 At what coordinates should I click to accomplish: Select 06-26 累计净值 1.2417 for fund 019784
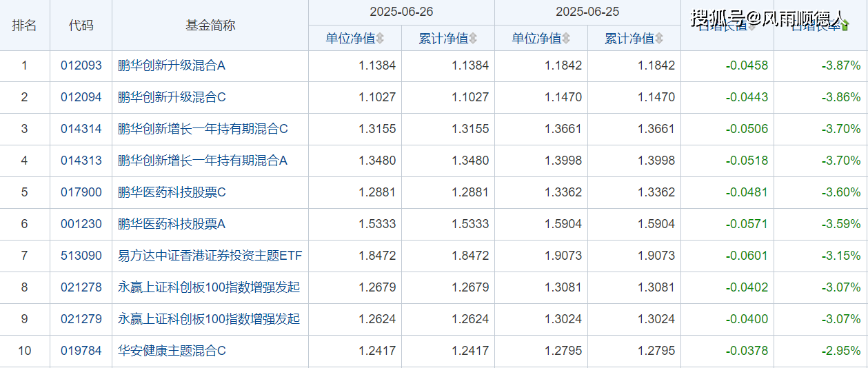click(470, 351)
